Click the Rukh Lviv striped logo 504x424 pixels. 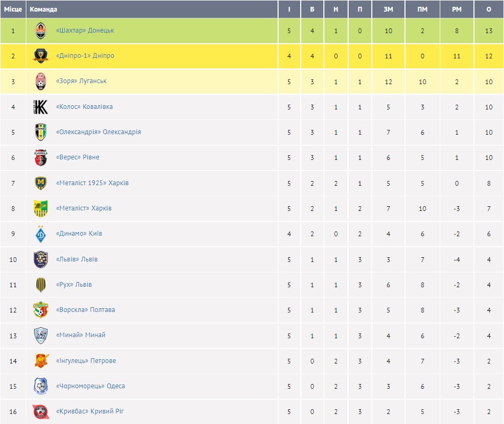tap(41, 285)
